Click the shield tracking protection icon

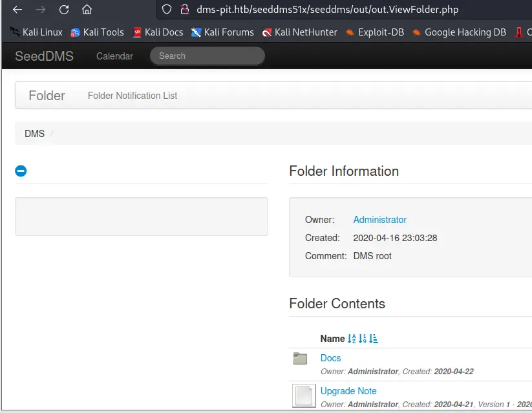(167, 9)
